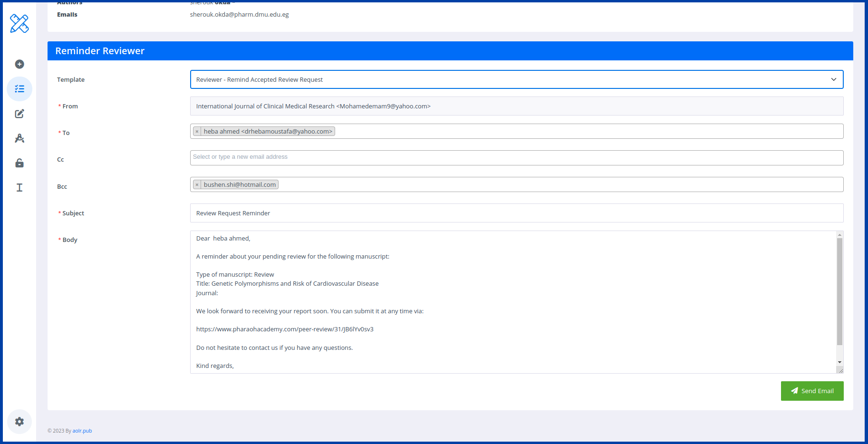Click the unlocked padlock sidebar icon
Image resolution: width=868 pixels, height=444 pixels.
coord(19,163)
